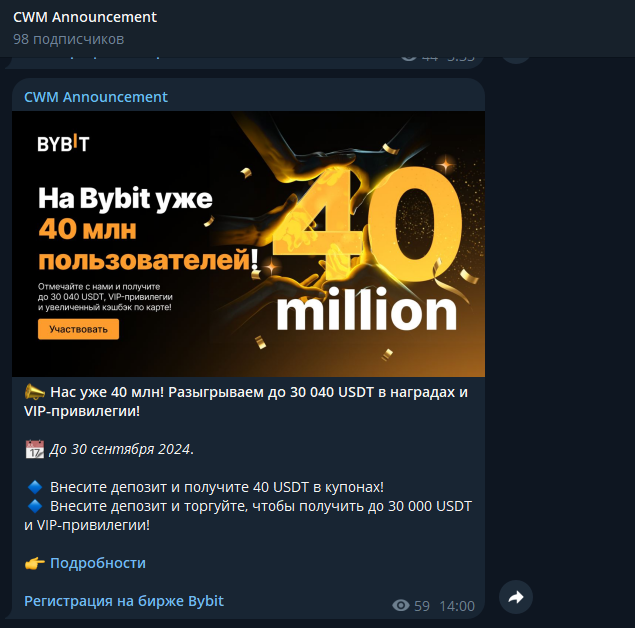The image size is (635, 628).
Task: Click the calendar emoji before the date
Action: 35,449
